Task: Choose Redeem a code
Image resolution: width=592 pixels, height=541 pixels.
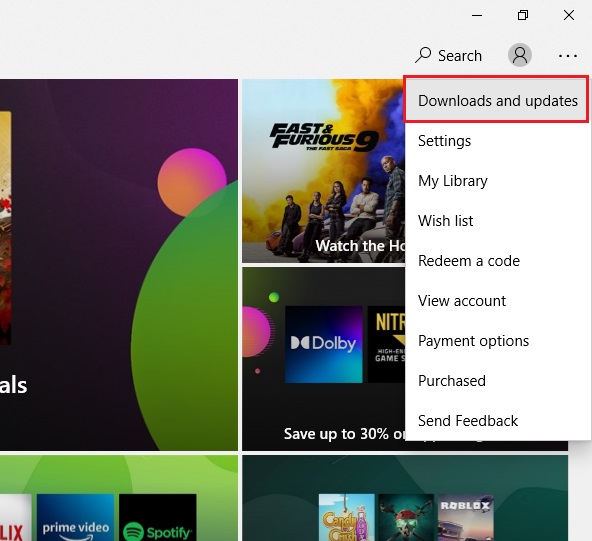Action: 497,261
